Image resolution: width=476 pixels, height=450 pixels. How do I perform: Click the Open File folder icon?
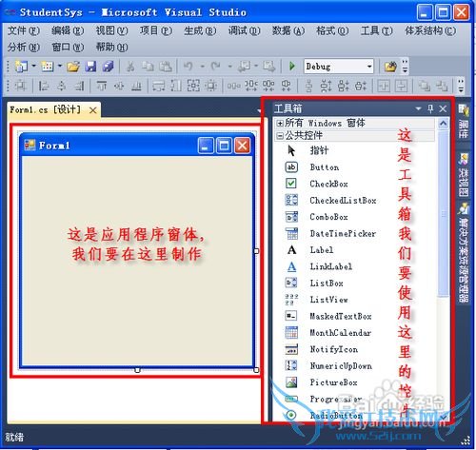pyautogui.click(x=73, y=67)
